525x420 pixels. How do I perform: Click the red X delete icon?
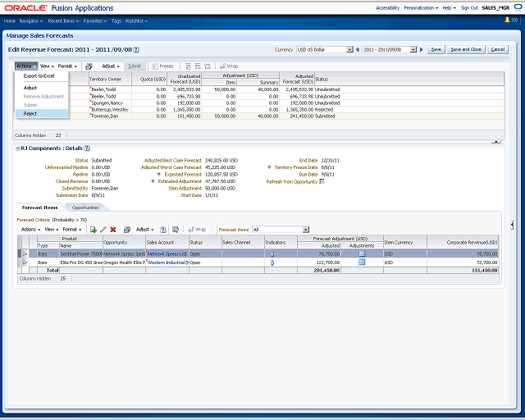tap(113, 230)
